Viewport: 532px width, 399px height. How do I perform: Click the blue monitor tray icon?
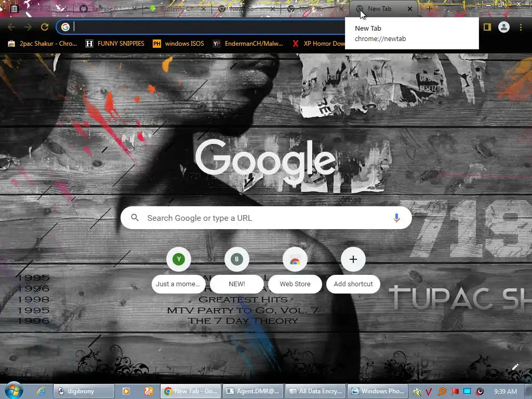coord(467,392)
